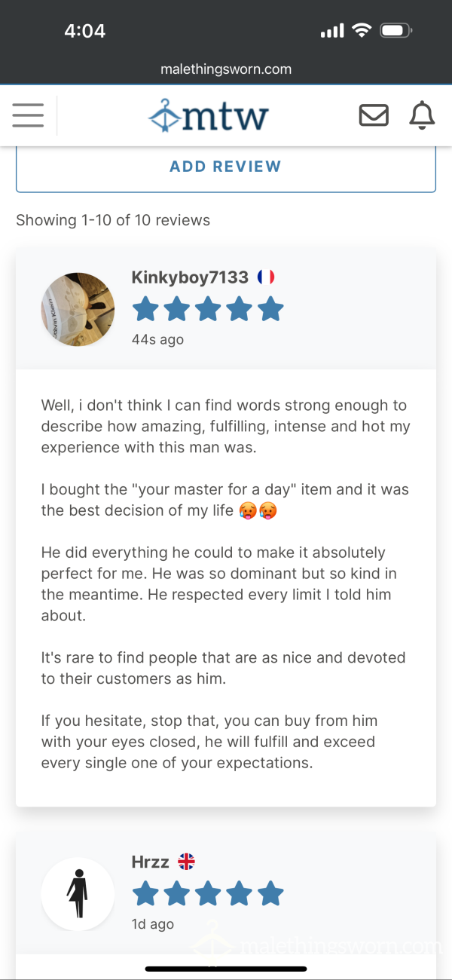Screen dimensions: 452x980
Task: Tap the 4:04 status bar clock
Action: pyautogui.click(x=84, y=31)
